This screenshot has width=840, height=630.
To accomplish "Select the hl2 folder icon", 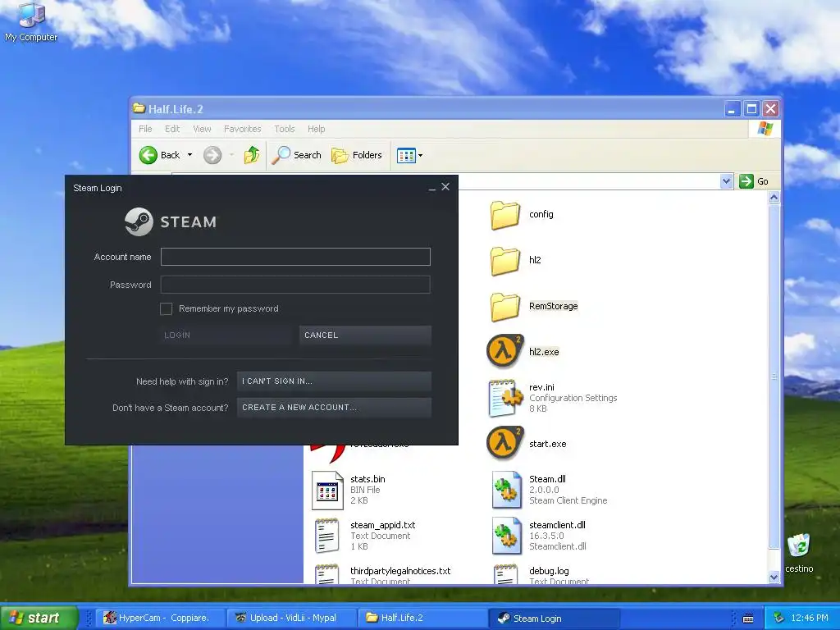I will [504, 261].
